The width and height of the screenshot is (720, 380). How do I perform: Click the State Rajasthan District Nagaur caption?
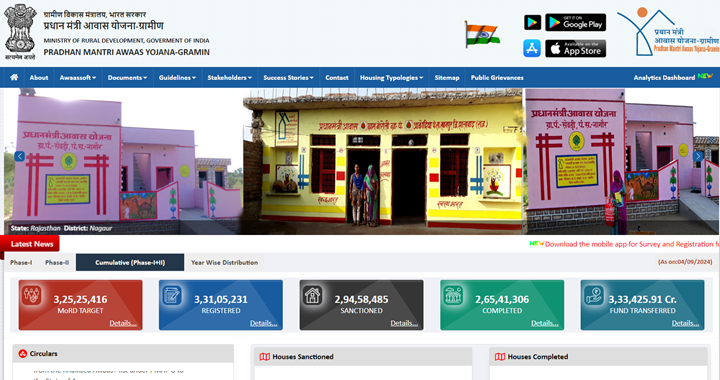click(x=62, y=228)
